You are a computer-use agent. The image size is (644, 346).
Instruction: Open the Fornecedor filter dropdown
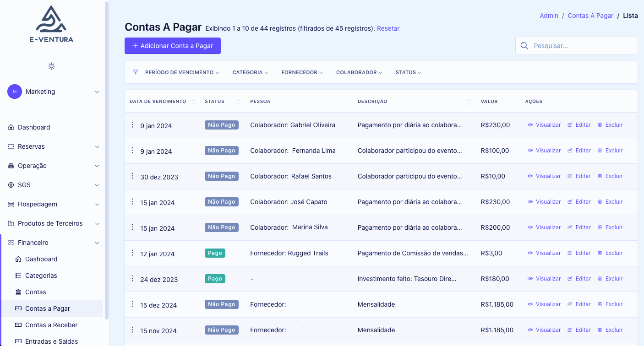(x=302, y=72)
